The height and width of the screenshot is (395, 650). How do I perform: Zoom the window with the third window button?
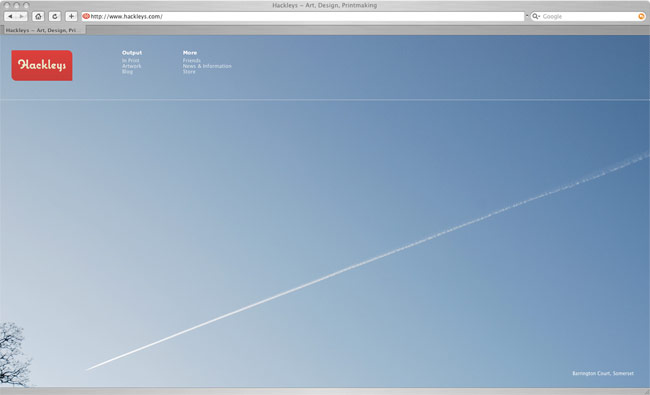click(26, 5)
